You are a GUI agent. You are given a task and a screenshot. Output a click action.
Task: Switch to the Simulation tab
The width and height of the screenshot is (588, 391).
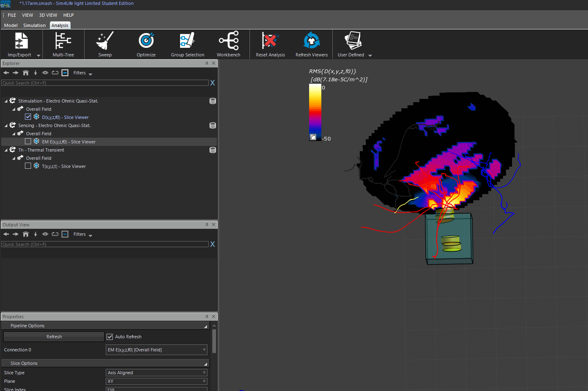tap(34, 25)
